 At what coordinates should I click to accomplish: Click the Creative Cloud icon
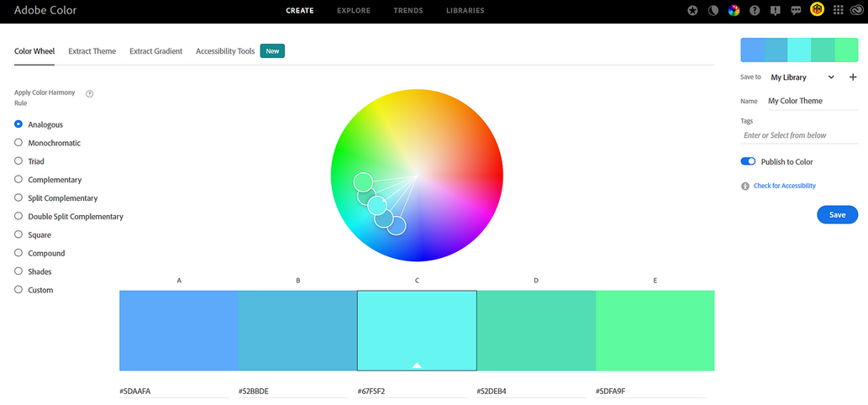tap(857, 11)
